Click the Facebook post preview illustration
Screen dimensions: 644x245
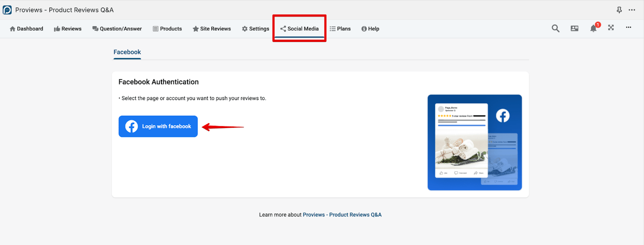[475, 142]
